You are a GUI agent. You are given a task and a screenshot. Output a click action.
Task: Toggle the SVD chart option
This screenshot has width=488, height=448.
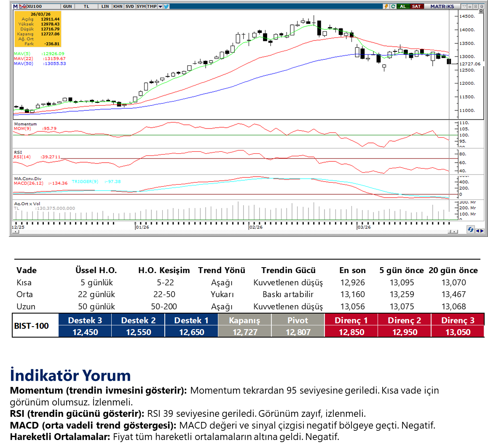point(129,6)
